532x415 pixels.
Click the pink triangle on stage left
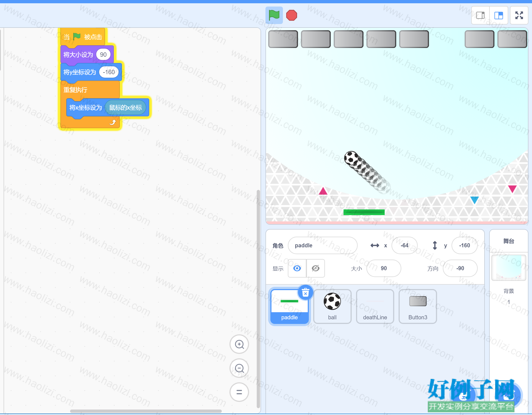(x=323, y=191)
